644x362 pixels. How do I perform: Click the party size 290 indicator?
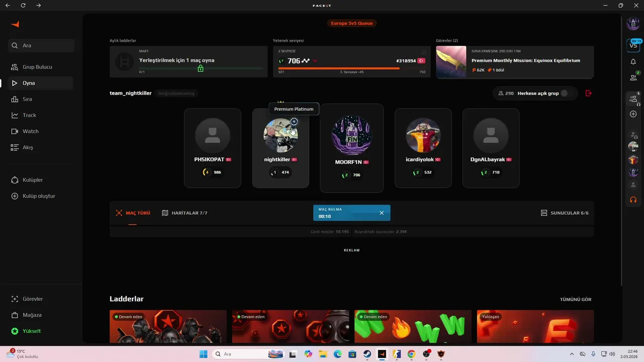pyautogui.click(x=506, y=93)
